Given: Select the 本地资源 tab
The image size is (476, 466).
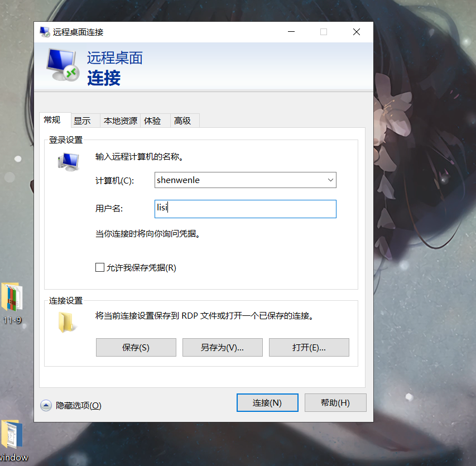Looking at the screenshot, I should coord(119,120).
